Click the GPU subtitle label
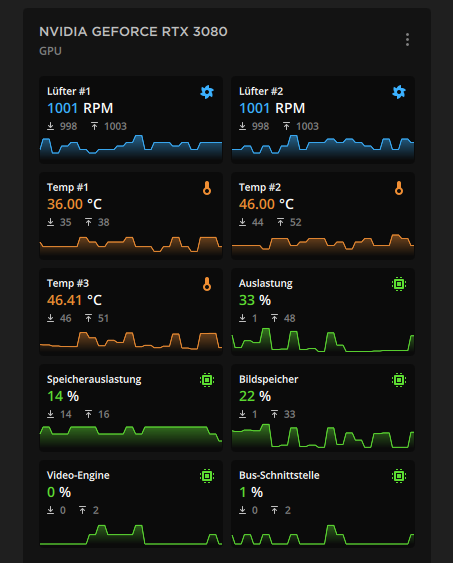 click(50, 51)
